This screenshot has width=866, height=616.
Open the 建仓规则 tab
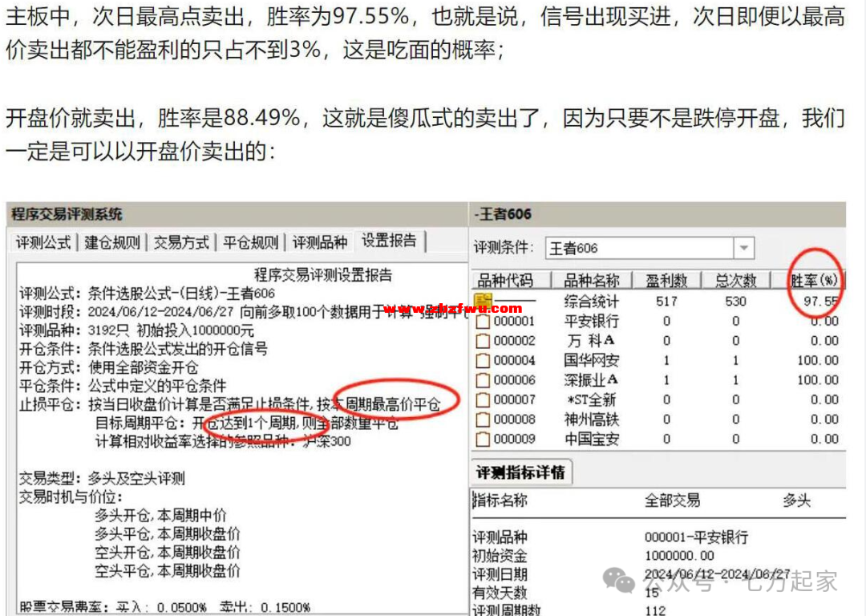pyautogui.click(x=112, y=242)
